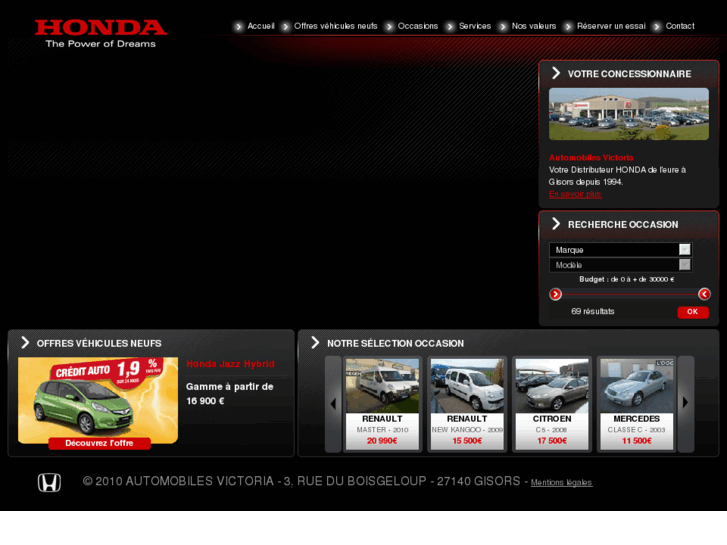Click the Budget range label
Screen dimensions: 727x545
[626, 279]
